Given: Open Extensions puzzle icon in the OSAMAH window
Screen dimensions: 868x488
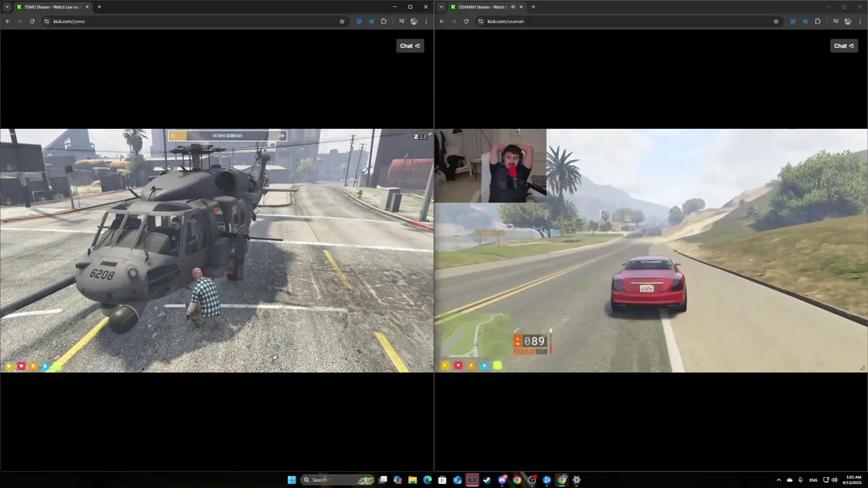Looking at the screenshot, I should pyautogui.click(x=818, y=21).
